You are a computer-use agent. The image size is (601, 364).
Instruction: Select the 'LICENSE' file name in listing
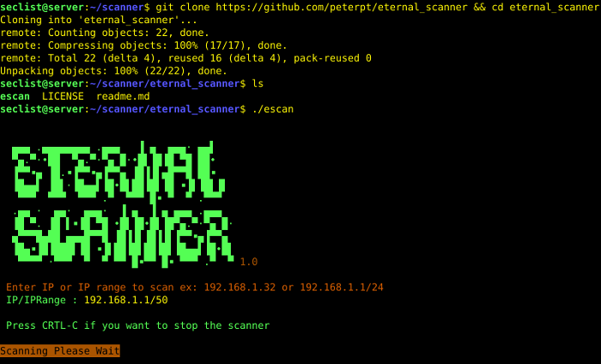(63, 96)
